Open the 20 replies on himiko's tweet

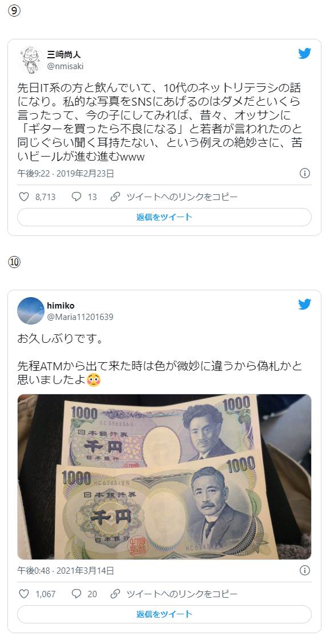84,594
